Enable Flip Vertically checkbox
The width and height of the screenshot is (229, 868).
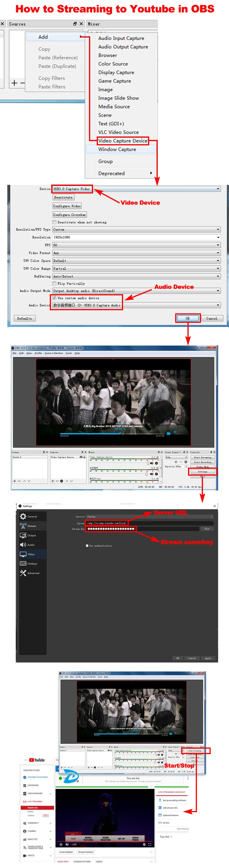click(x=54, y=283)
